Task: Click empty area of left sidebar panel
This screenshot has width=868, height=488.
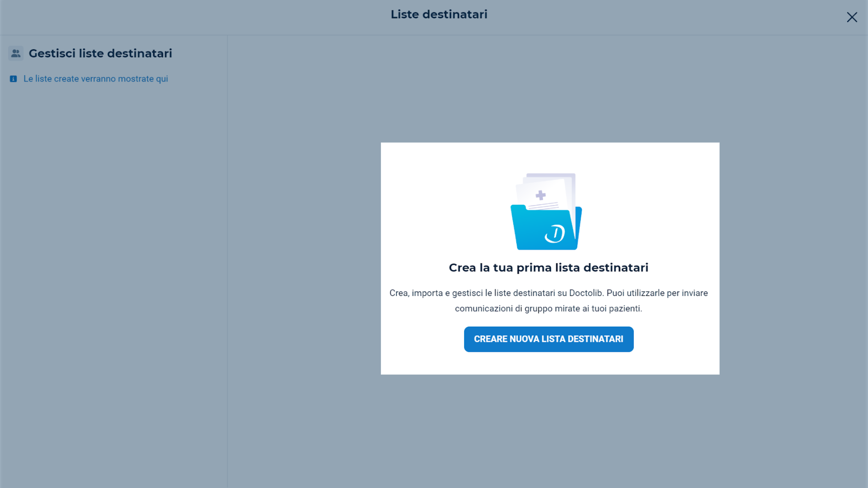Action: 114,270
